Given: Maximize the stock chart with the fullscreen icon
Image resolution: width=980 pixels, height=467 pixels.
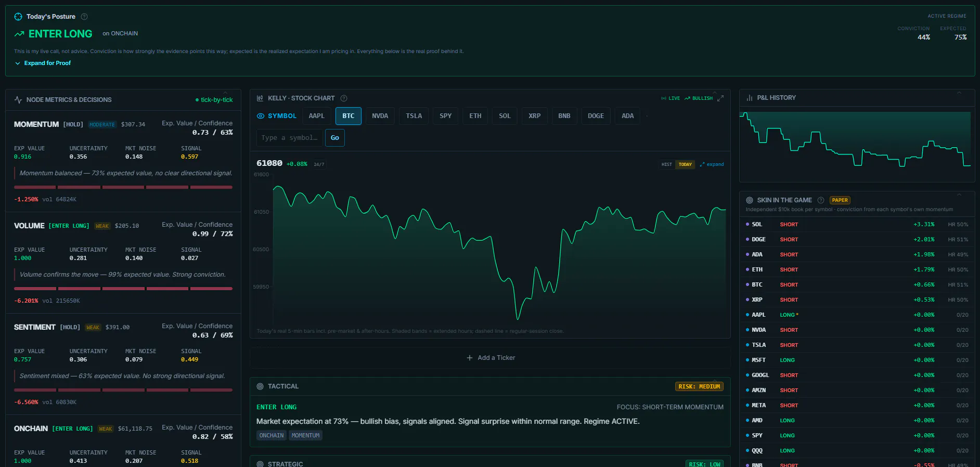Looking at the screenshot, I should (720, 98).
